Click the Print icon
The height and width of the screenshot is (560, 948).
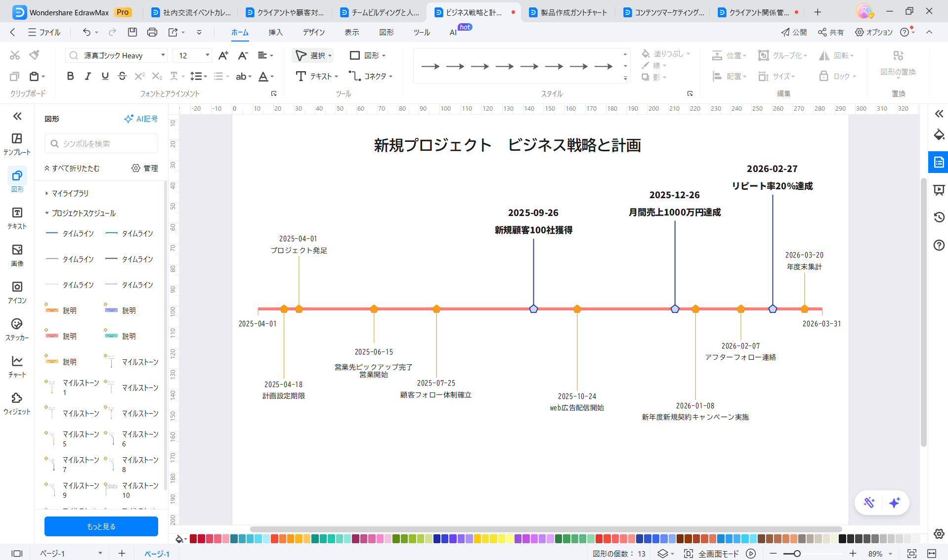(152, 32)
